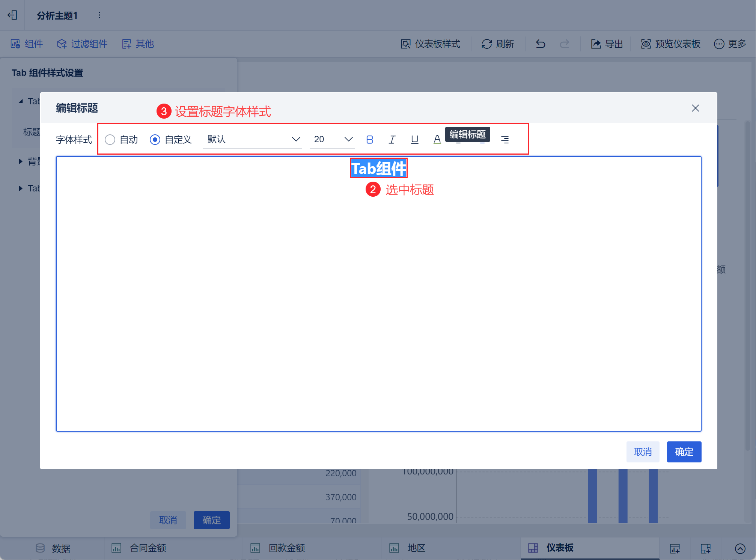Open 预览仪表板 preview dashboard
Screen dimensions: 756x560
(x=670, y=44)
